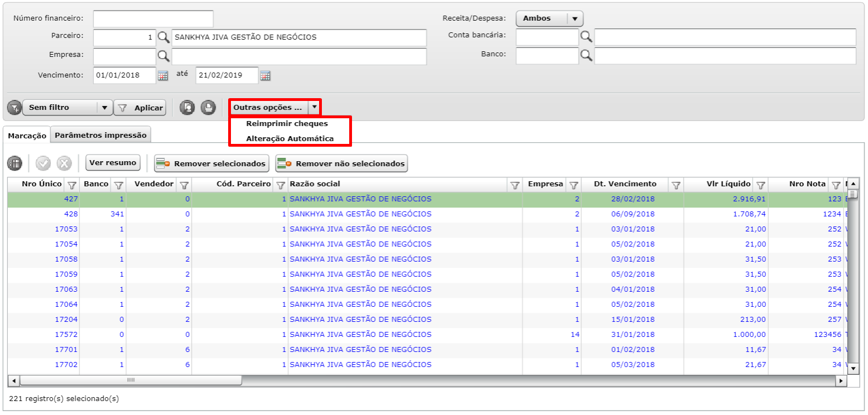Screen dimensions: 868x415
Task: Filter the Dt. Vencimento column
Action: 676,185
